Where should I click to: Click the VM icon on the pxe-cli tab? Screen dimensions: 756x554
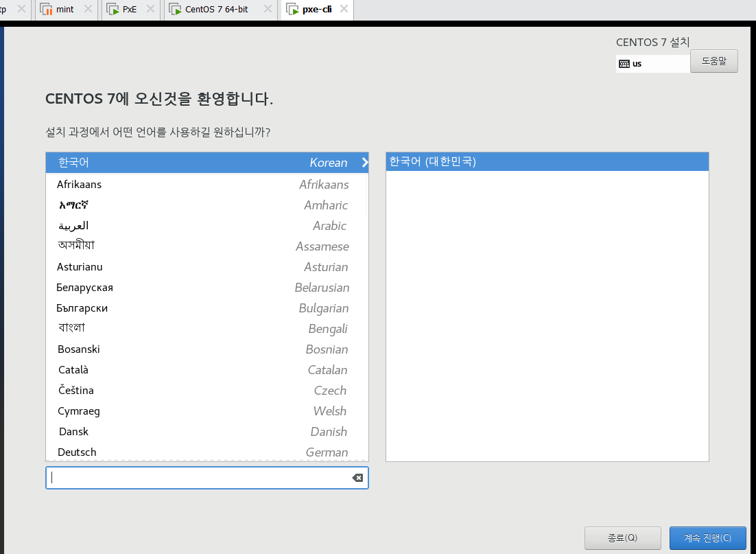(x=292, y=9)
